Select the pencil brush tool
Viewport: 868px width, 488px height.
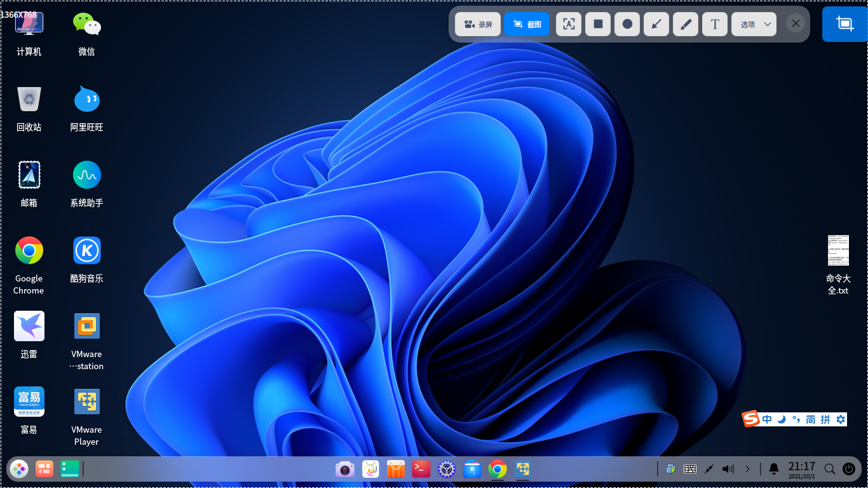coord(686,24)
